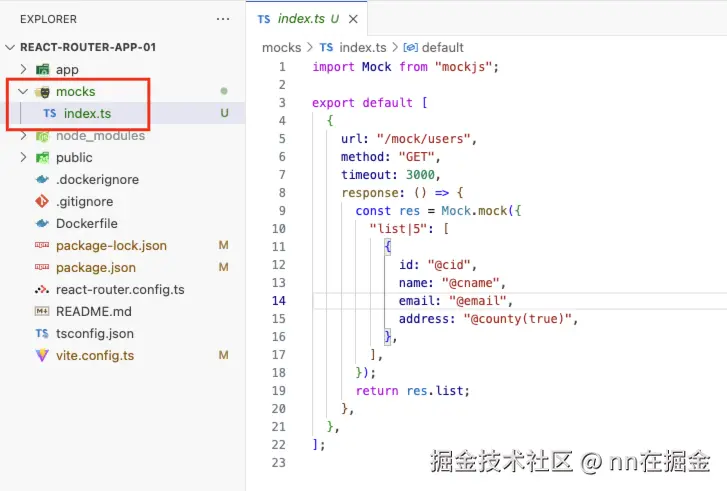This screenshot has height=491, width=727.
Task: Click the M badge beside package.json
Action: coord(223,267)
